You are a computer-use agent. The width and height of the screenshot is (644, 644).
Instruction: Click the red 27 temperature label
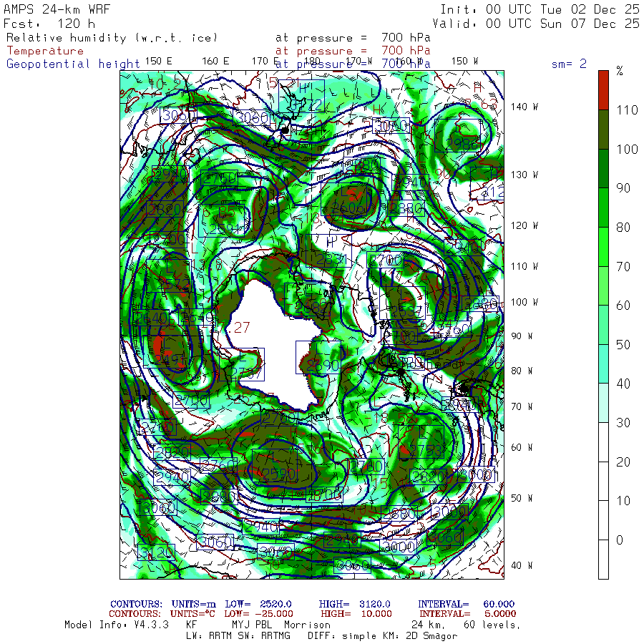(x=242, y=328)
